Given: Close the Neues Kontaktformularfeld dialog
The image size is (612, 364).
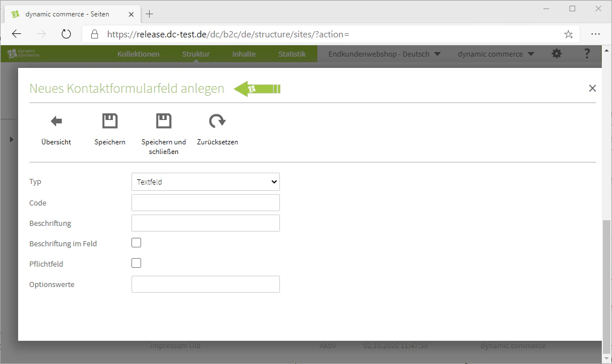Looking at the screenshot, I should 592,88.
